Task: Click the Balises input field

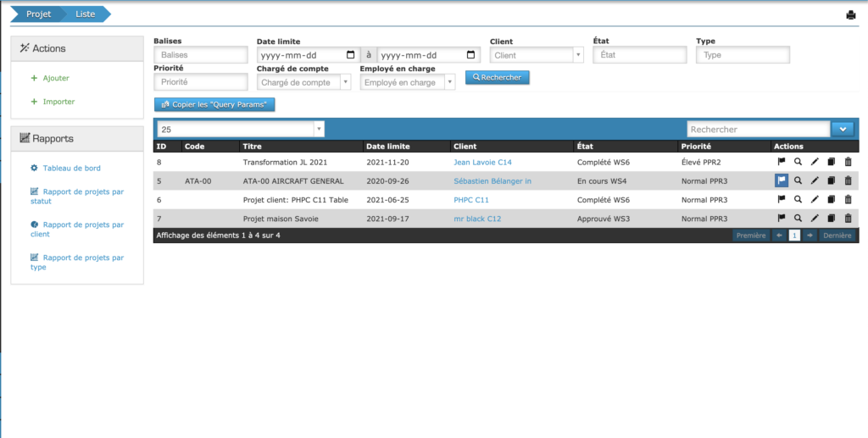Action: point(188,55)
